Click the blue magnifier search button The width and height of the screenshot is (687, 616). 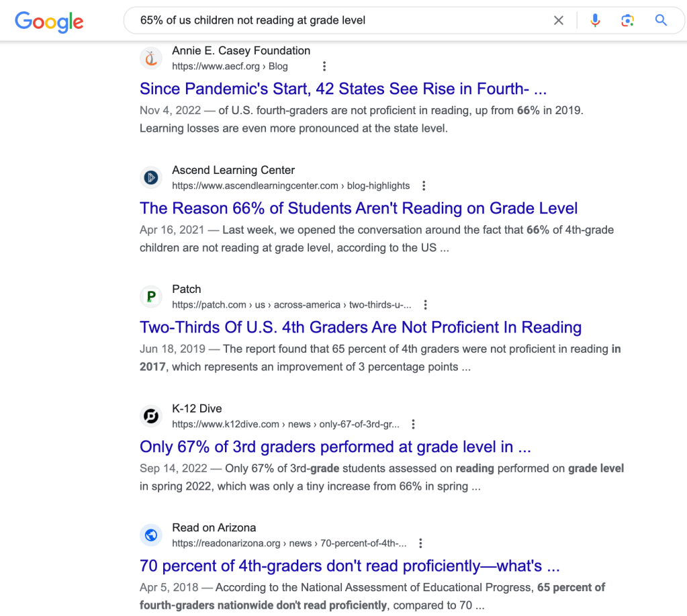[x=661, y=21]
